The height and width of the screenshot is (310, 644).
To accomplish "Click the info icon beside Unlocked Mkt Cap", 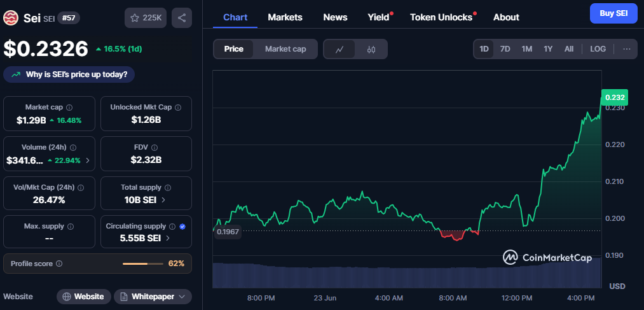I will 178,108.
